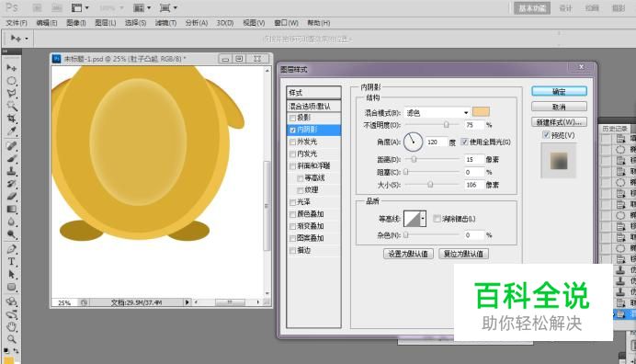Viewport: 636px width, 364px height.
Task: Click the 距离 distance value field
Action: pos(474,159)
